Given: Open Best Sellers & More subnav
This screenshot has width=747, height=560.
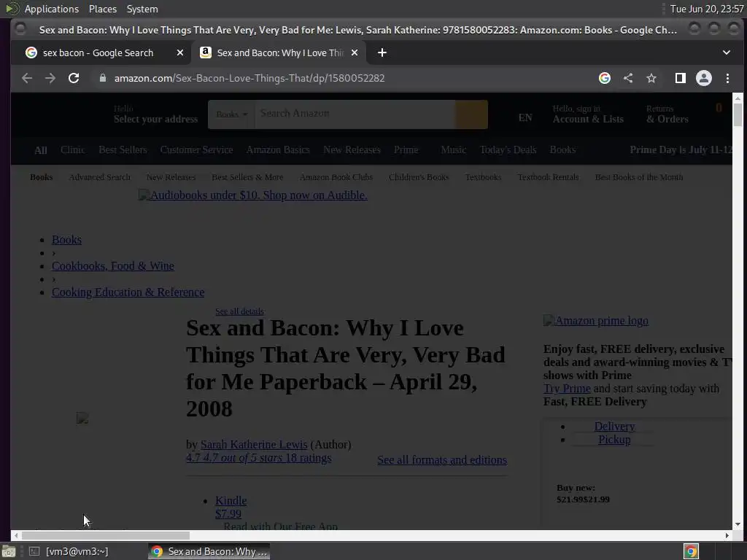Looking at the screenshot, I should (247, 177).
